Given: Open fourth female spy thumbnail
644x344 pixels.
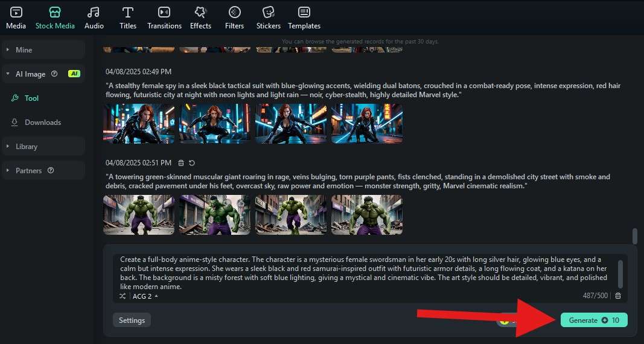Looking at the screenshot, I should [x=367, y=124].
